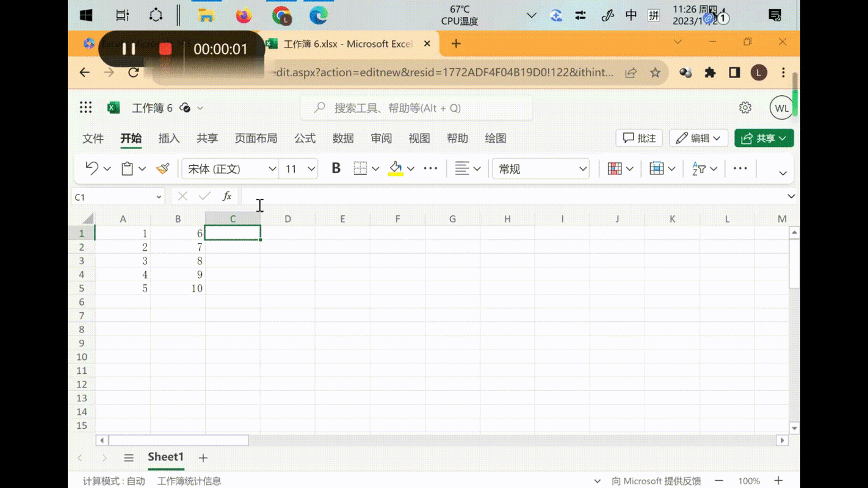The image size is (868, 488).
Task: Bookmark this page with star icon
Action: pos(655,73)
